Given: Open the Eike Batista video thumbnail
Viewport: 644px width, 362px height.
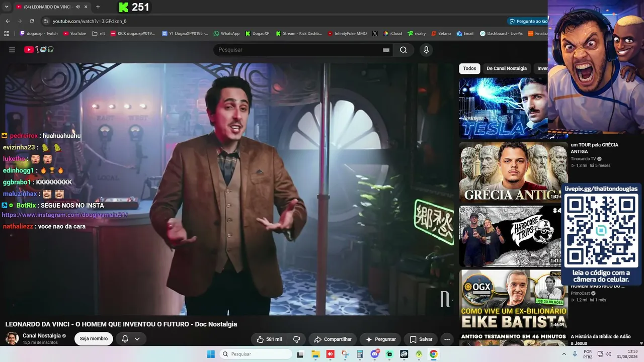Looking at the screenshot, I should pos(513,300).
